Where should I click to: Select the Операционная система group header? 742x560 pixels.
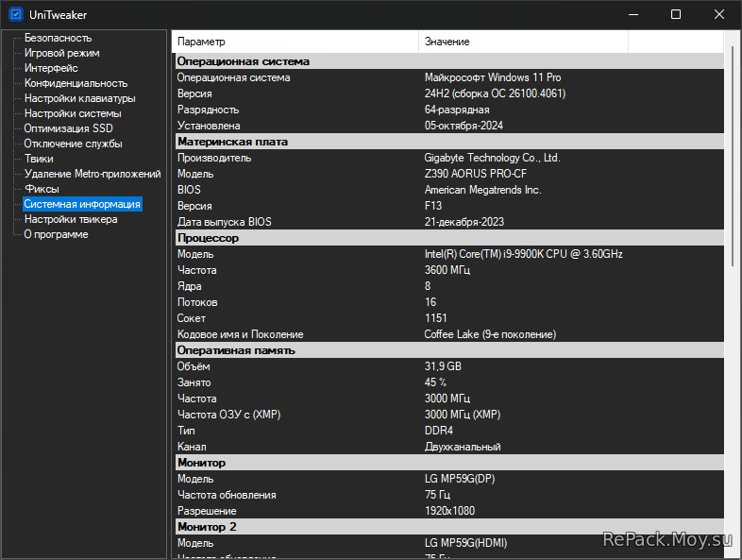click(447, 61)
